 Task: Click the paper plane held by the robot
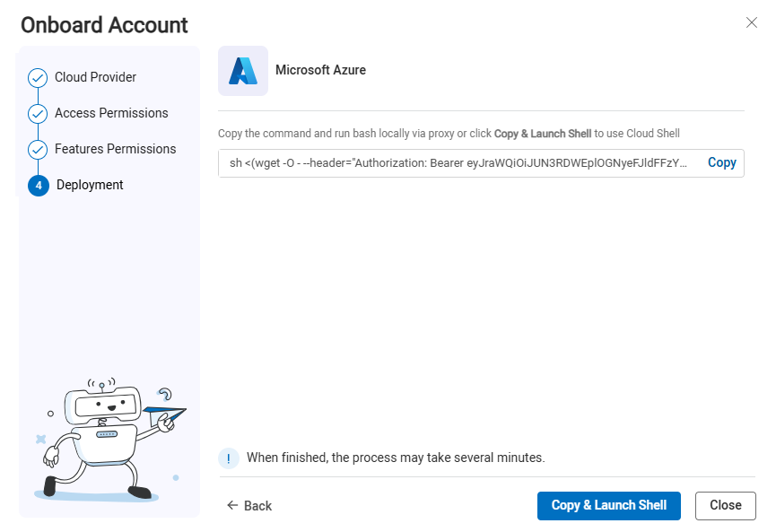(165, 415)
